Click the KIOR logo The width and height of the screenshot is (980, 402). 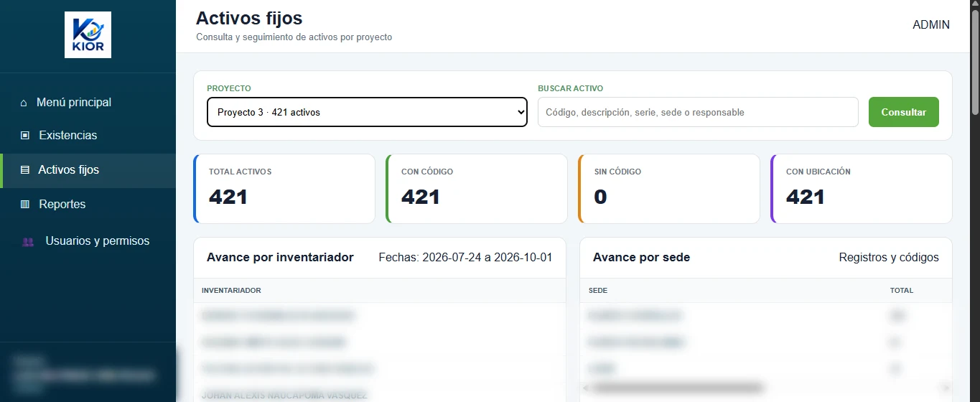[x=88, y=34]
